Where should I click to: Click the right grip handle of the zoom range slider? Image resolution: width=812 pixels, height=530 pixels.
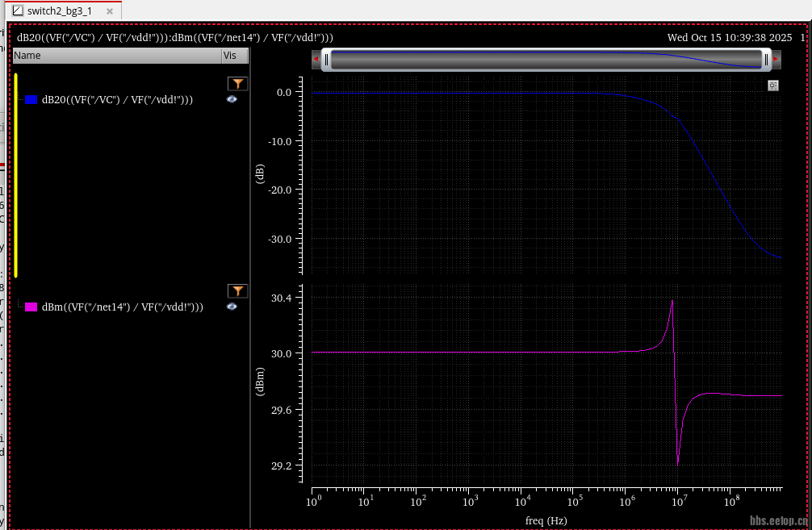coord(766,59)
